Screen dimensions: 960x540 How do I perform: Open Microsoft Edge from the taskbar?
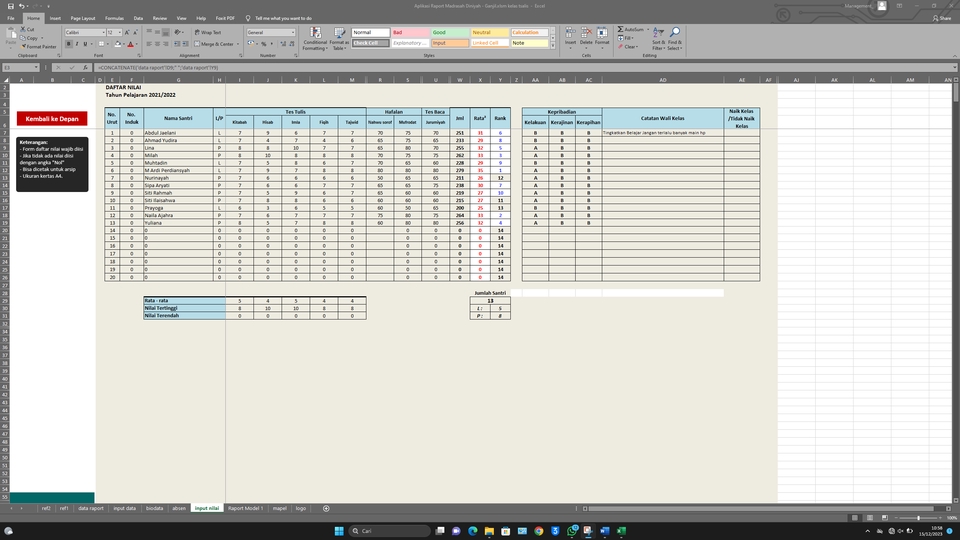(473, 531)
